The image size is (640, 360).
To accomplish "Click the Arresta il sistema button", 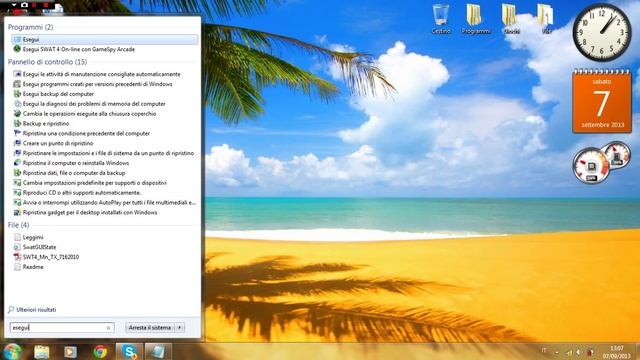I will [149, 328].
